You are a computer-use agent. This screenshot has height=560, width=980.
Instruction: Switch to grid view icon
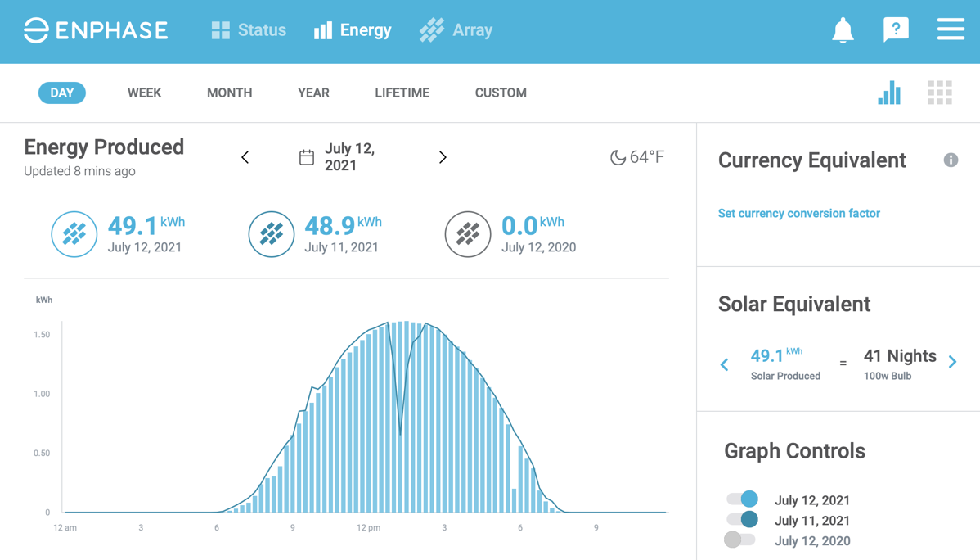[939, 93]
